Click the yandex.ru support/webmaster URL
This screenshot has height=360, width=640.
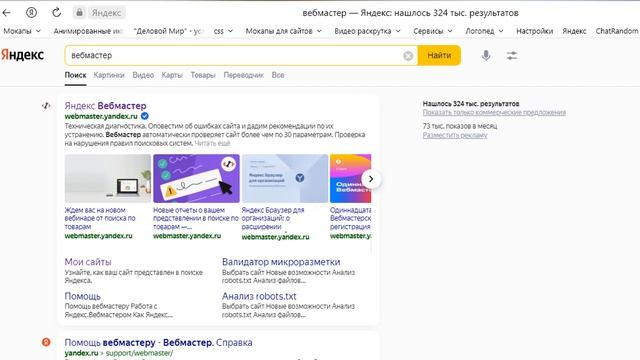point(118,353)
